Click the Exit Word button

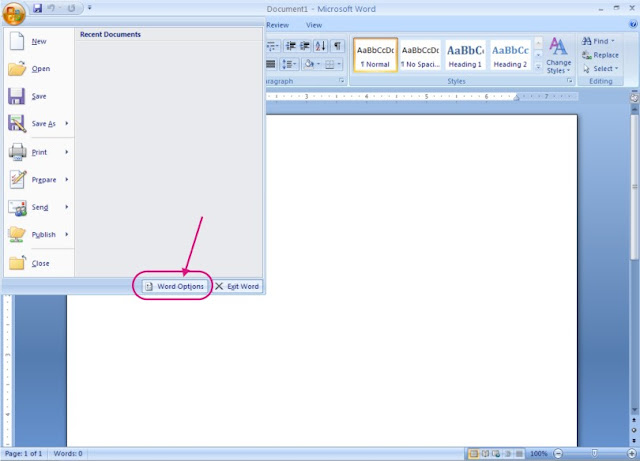pos(237,286)
